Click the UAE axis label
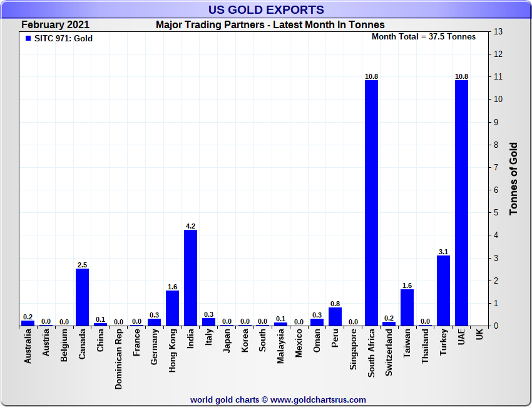This screenshot has height=407, width=532. coord(461,337)
